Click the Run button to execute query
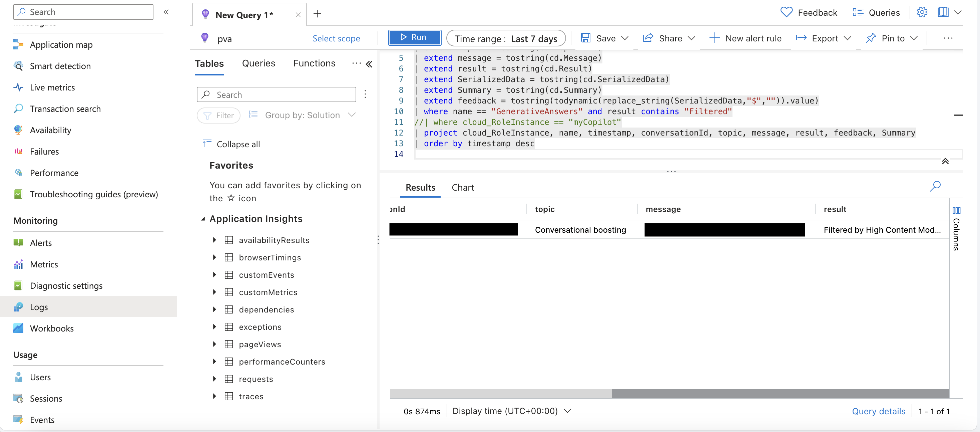Screen dimensions: 980x432 414,37
